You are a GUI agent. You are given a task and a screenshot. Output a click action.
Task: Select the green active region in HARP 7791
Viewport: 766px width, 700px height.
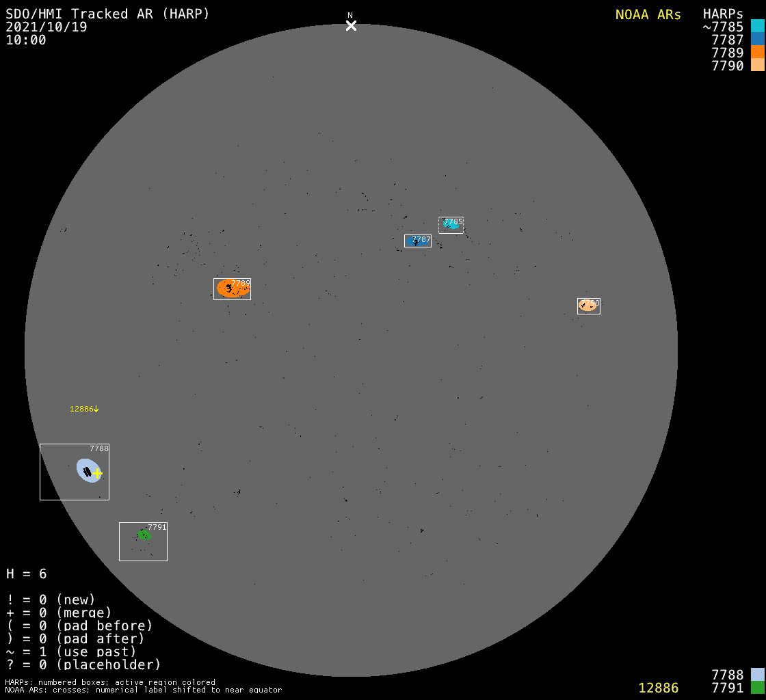pos(144,535)
